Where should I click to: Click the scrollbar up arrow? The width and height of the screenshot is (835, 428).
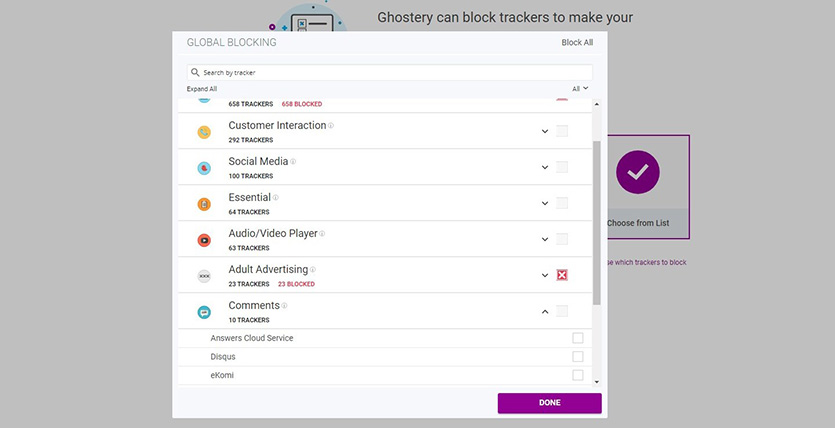(x=596, y=104)
